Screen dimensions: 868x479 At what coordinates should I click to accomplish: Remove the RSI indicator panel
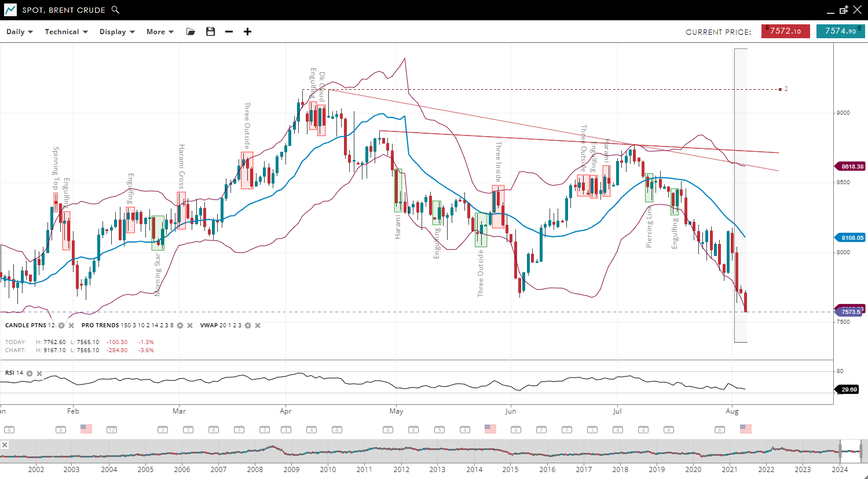(x=39, y=374)
